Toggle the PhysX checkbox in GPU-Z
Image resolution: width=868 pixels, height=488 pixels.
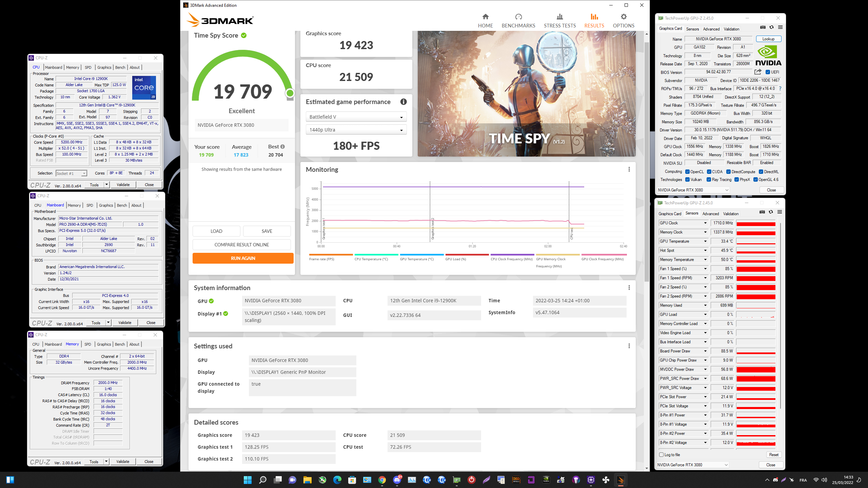point(736,180)
